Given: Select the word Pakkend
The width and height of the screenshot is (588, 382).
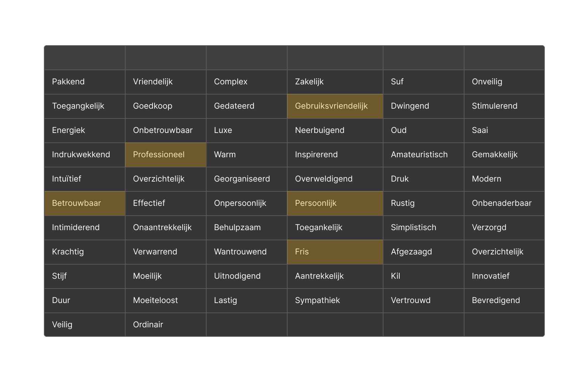Looking at the screenshot, I should point(84,82).
